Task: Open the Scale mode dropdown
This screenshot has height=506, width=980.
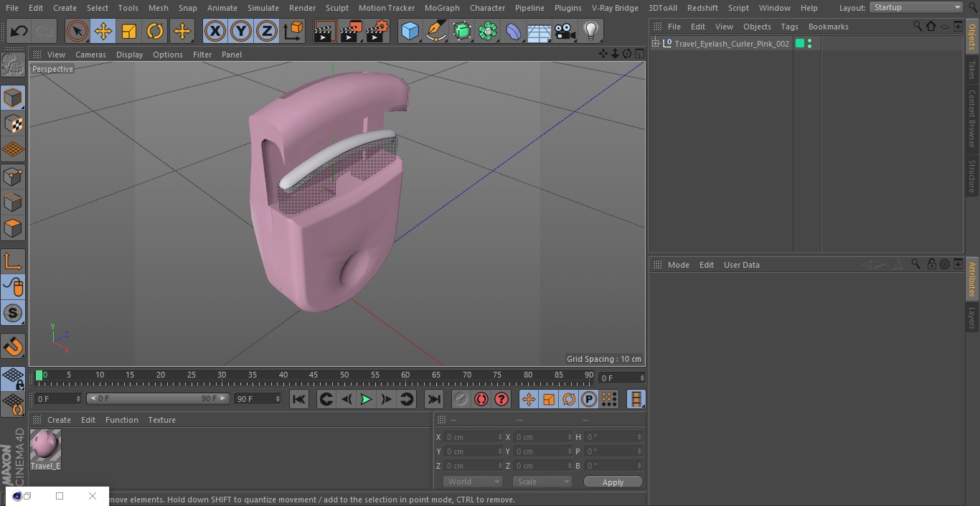Action: 542,482
